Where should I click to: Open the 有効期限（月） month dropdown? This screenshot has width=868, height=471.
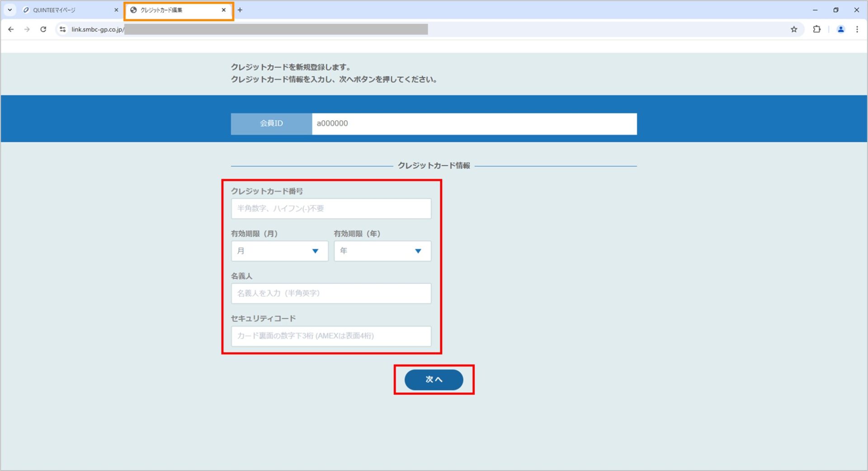(x=279, y=251)
